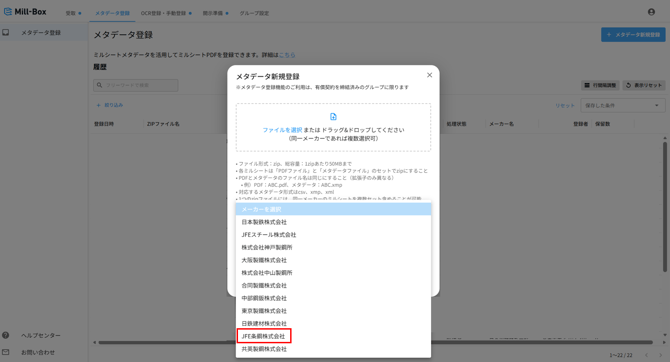Click the 保留数 column header
This screenshot has width=670, height=362.
pyautogui.click(x=602, y=124)
